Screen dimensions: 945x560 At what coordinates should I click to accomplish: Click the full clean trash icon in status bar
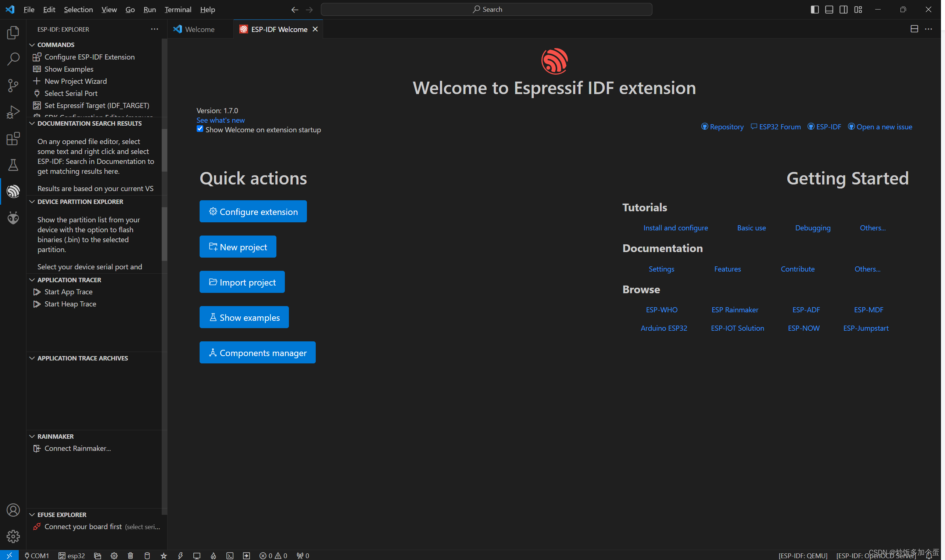click(x=130, y=556)
